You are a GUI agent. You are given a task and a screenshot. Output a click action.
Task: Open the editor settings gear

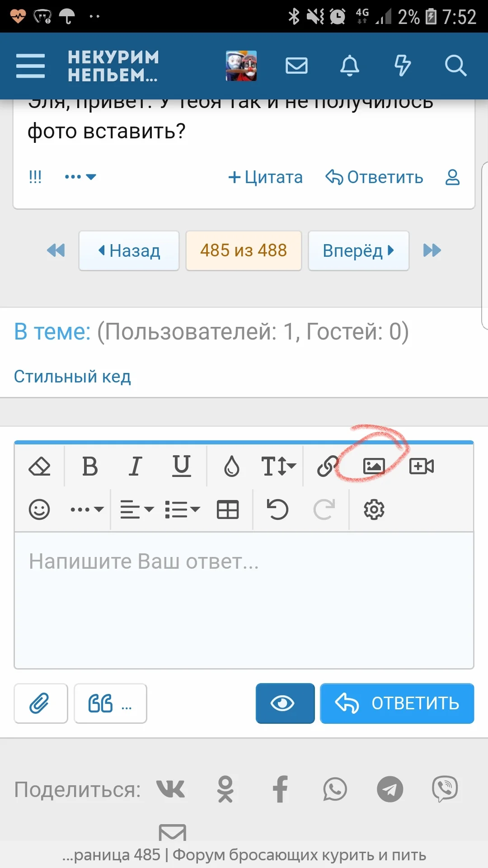pyautogui.click(x=374, y=509)
